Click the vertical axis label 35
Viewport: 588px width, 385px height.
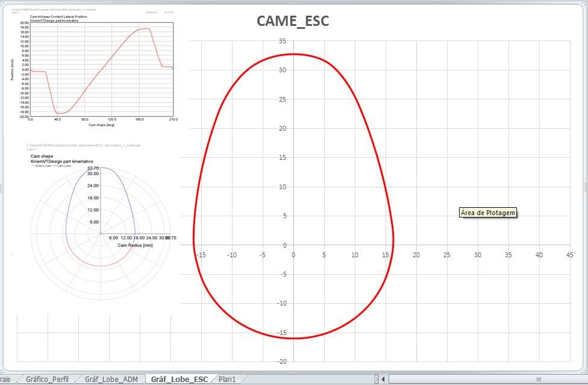click(283, 41)
